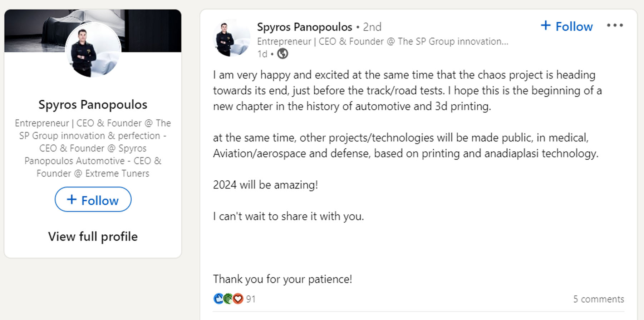The image size is (644, 320).
Task: Open View full profile link
Action: [93, 236]
